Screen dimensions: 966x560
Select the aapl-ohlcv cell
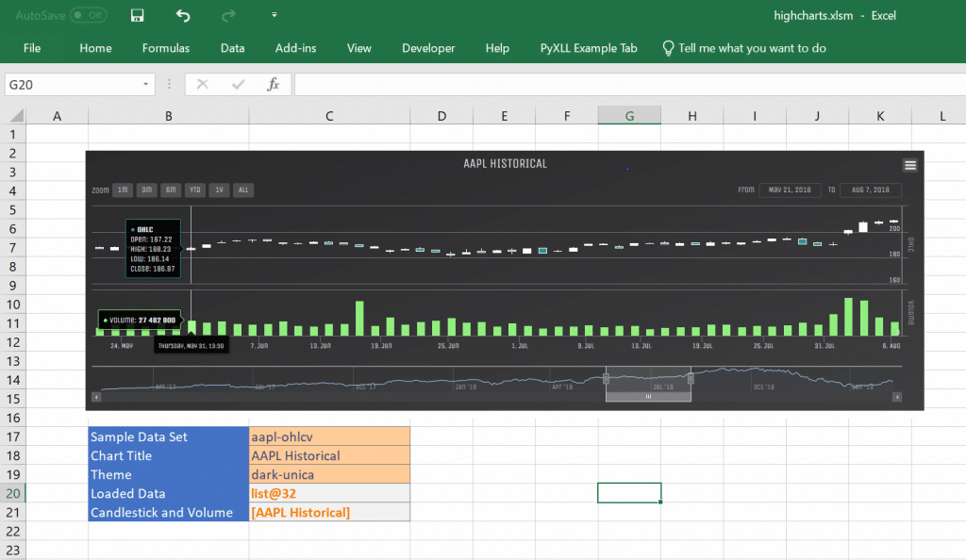(329, 436)
